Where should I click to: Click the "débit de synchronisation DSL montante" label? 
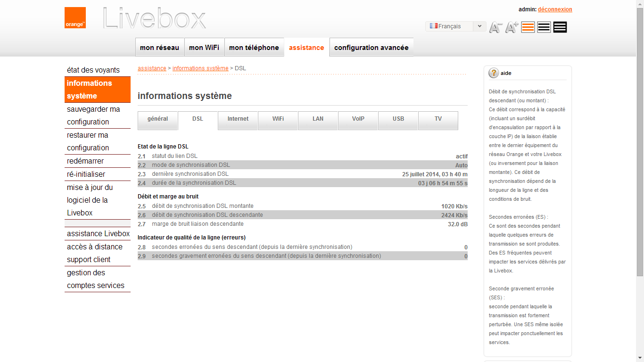(x=203, y=206)
